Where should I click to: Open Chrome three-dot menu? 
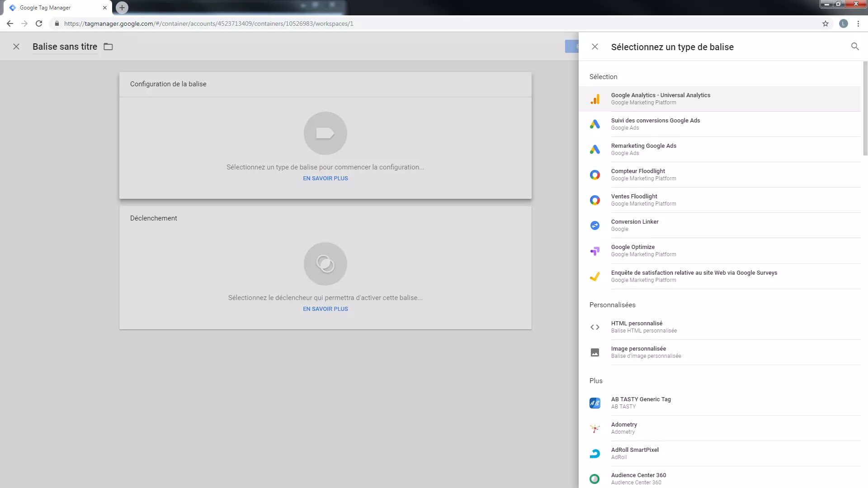(858, 23)
